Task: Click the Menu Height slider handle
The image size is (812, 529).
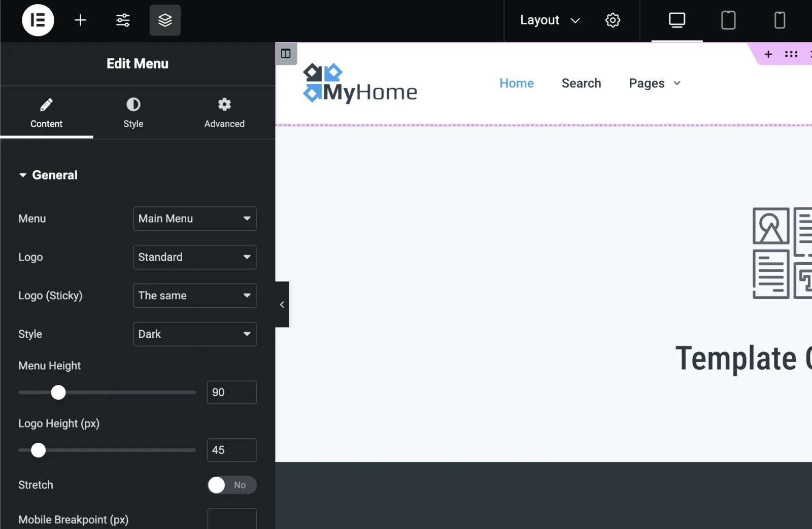Action: (58, 393)
